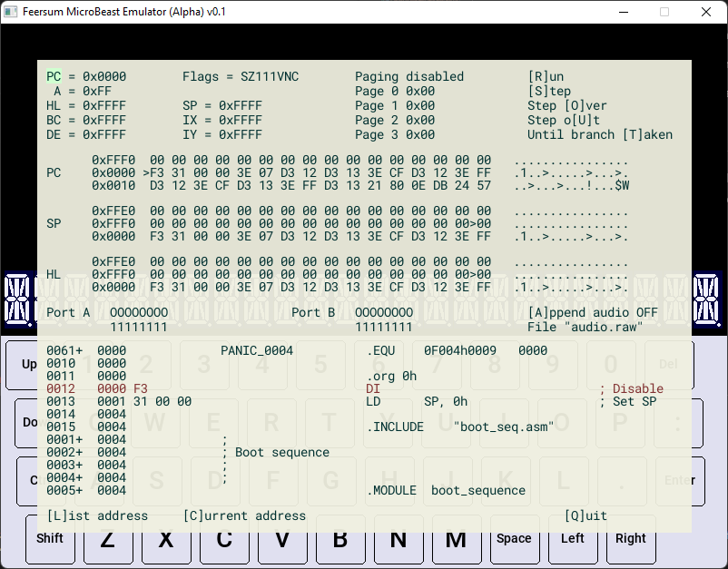Choose Until branch [T]aken option
The height and width of the screenshot is (569, 728).
point(600,134)
